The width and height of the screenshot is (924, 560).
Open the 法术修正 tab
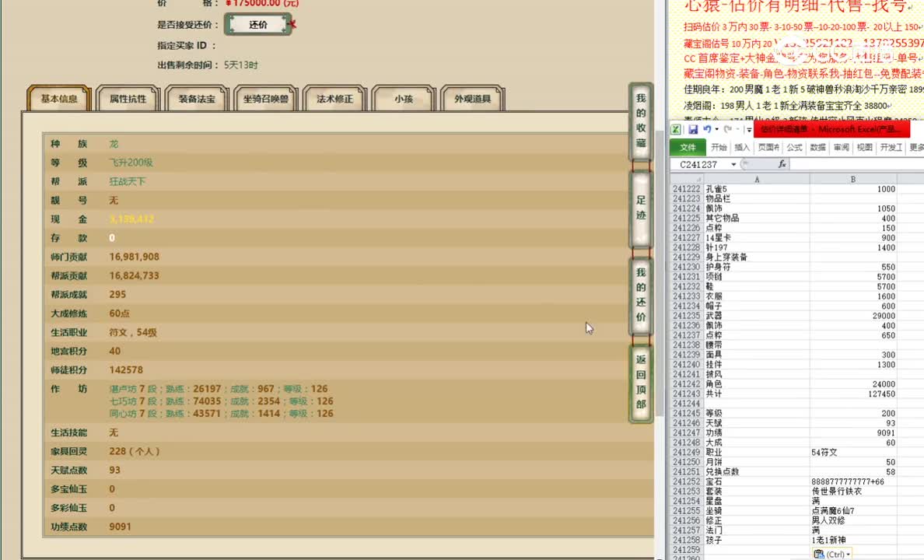coord(334,99)
